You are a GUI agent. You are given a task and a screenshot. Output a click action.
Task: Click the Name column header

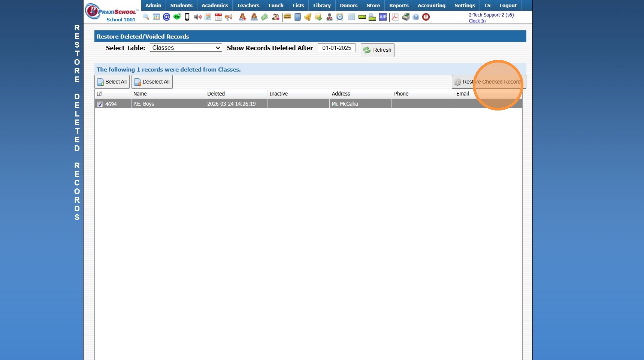coord(168,94)
